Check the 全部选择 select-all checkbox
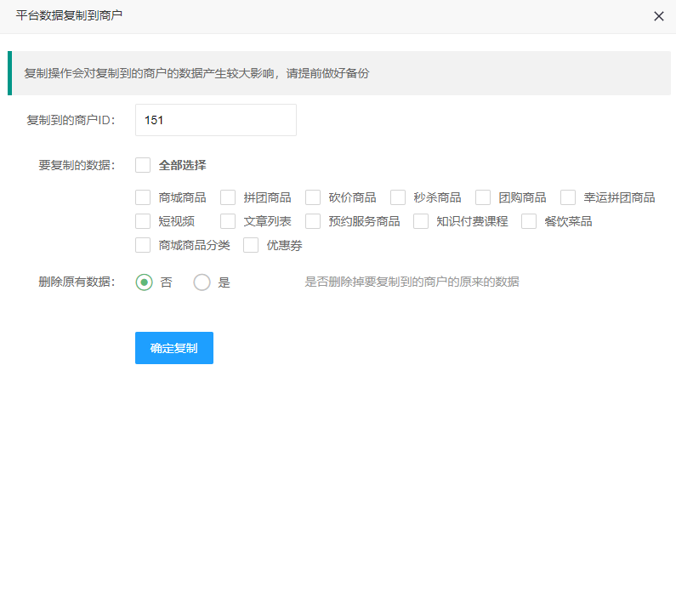The image size is (676, 616). pos(143,165)
